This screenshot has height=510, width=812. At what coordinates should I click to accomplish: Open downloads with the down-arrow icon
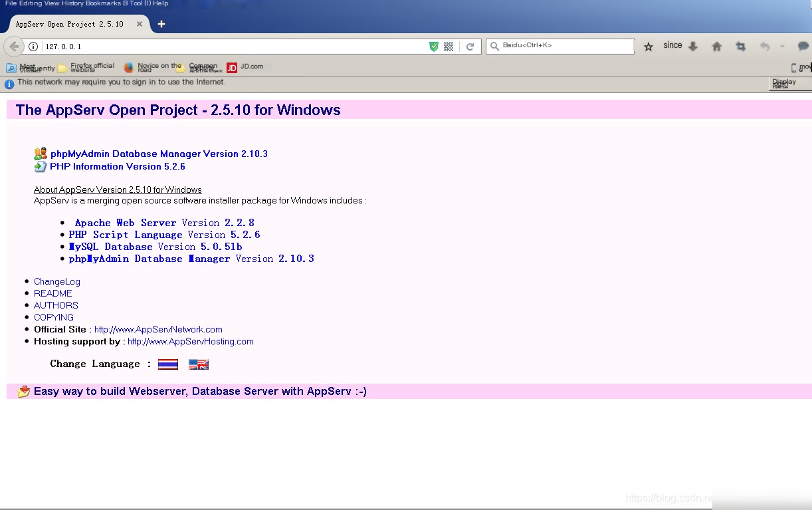point(693,47)
